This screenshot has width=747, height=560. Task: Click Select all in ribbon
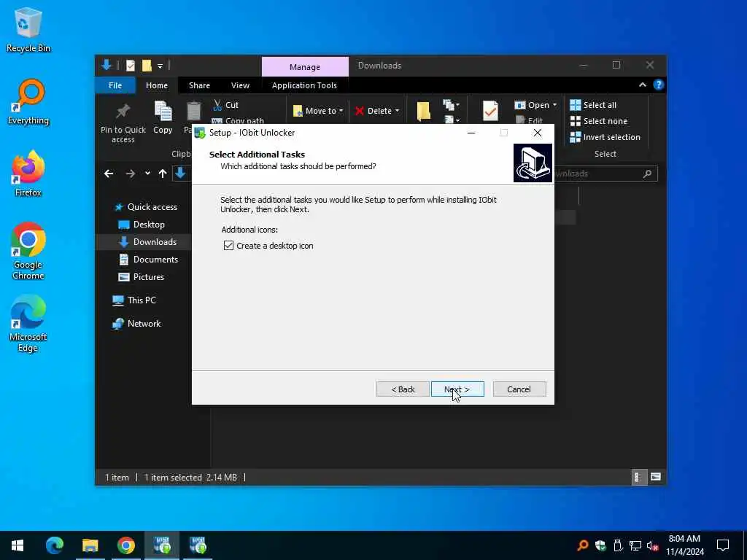click(593, 105)
